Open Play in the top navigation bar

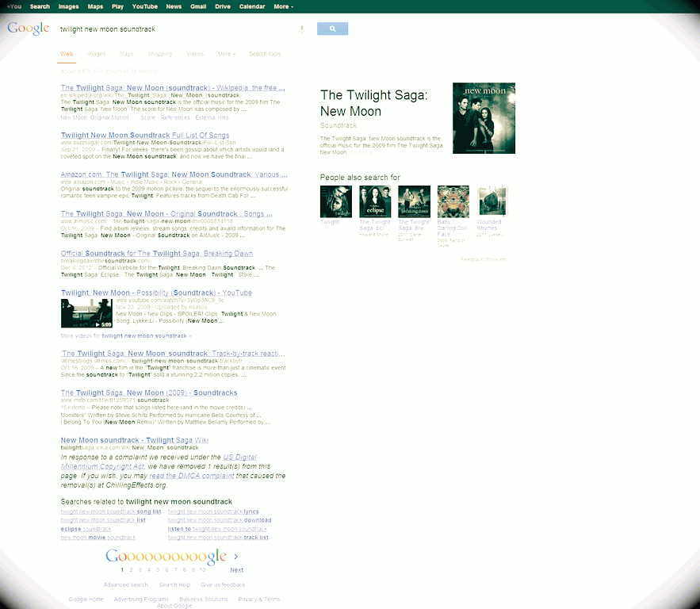[117, 6]
